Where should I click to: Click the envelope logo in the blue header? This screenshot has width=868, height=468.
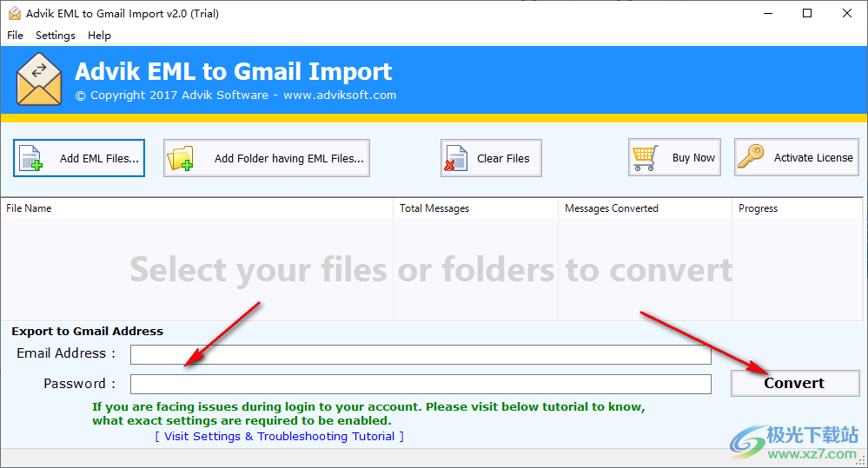pyautogui.click(x=39, y=79)
